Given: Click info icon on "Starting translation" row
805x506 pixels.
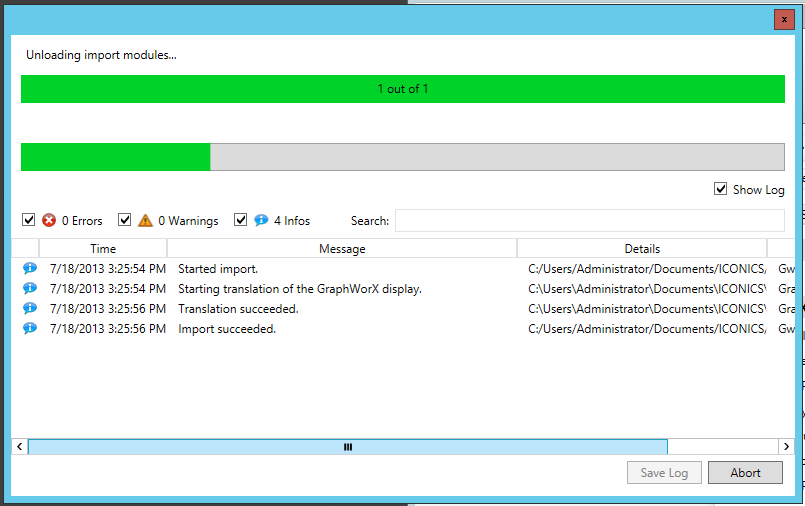Looking at the screenshot, I should (30, 288).
